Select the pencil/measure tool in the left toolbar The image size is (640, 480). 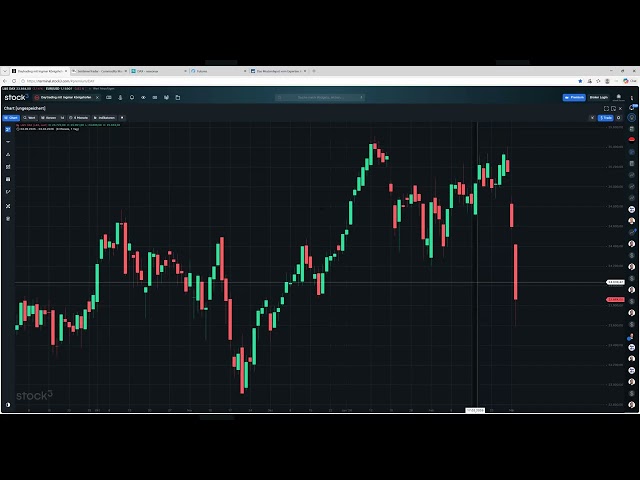(x=8, y=191)
